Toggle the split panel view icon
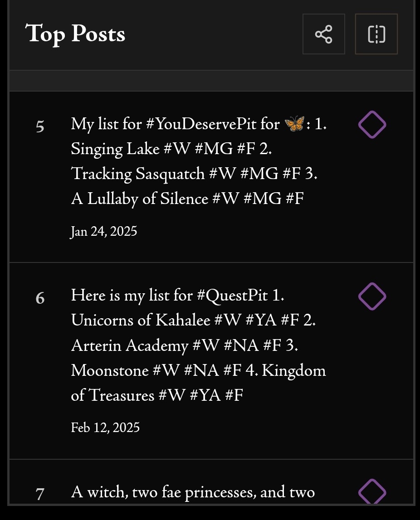 point(376,34)
